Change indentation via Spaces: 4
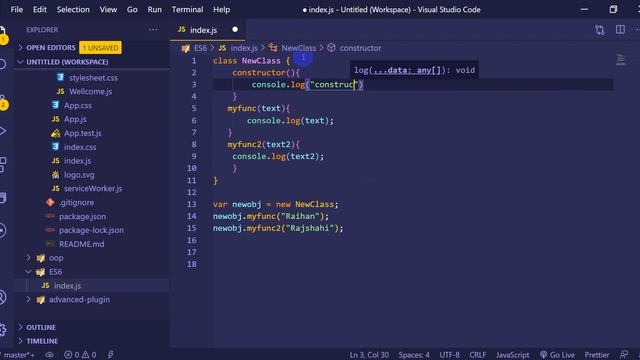 tap(414, 355)
